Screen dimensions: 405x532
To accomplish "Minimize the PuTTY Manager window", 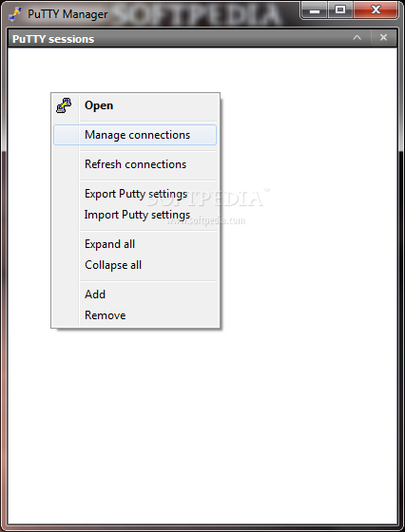I will click(x=315, y=10).
